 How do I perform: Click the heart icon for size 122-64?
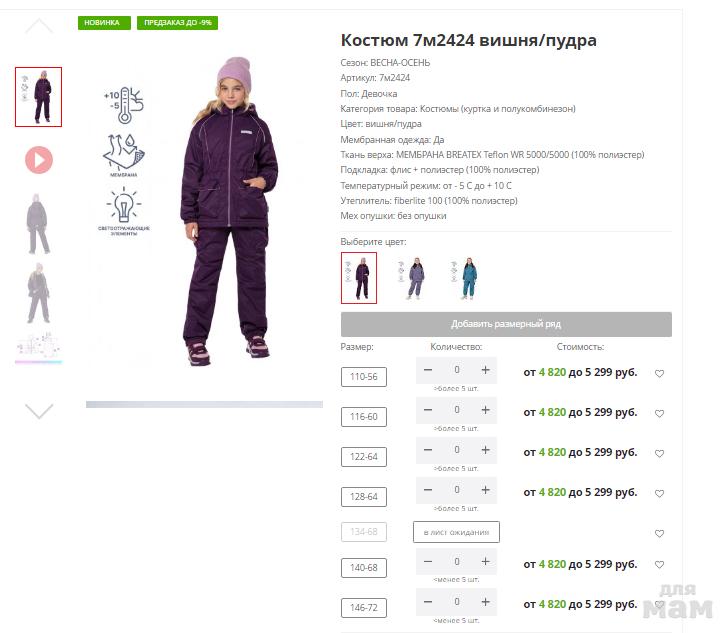tap(659, 453)
